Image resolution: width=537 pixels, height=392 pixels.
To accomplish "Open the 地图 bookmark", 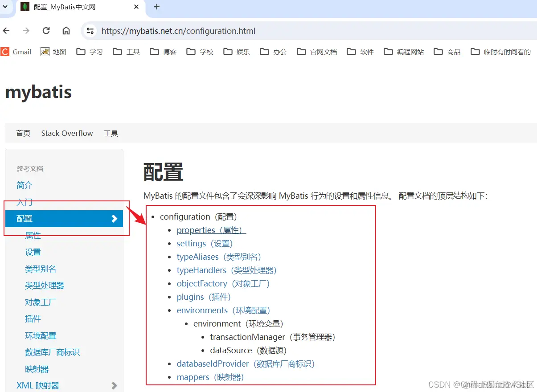I will pyautogui.click(x=53, y=52).
